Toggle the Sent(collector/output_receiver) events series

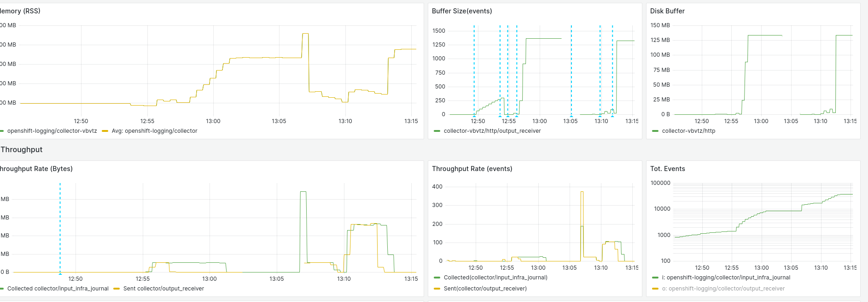pos(485,289)
